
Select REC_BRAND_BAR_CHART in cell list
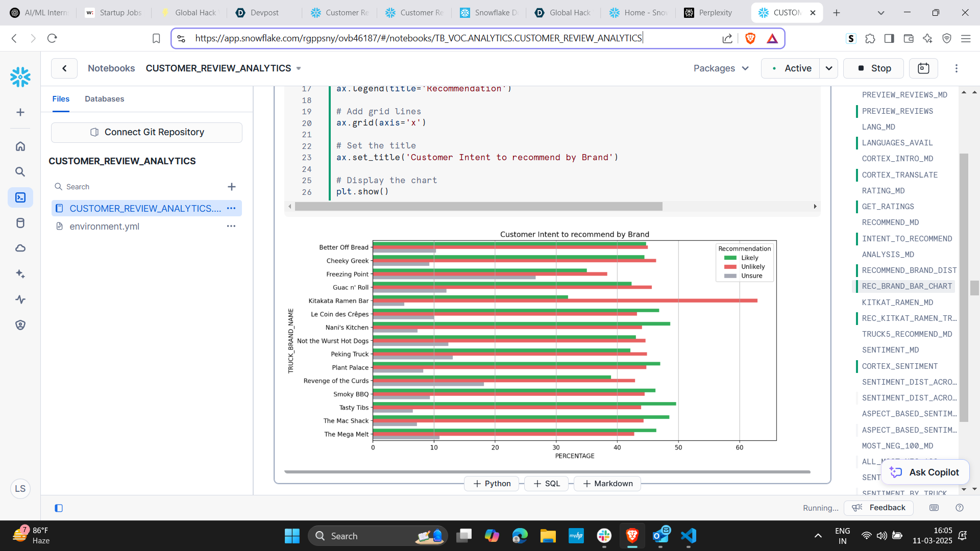click(x=906, y=286)
